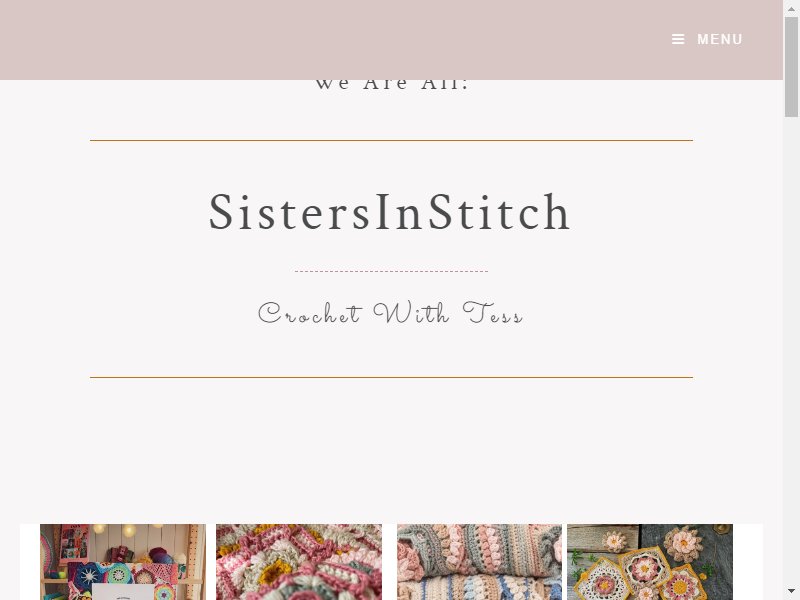Open the striped pastel blanket photo

pyautogui.click(x=479, y=562)
